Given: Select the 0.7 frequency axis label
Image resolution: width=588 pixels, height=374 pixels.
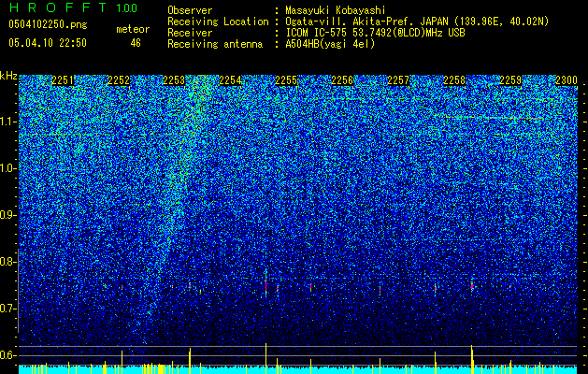Looking at the screenshot, I should (7, 309).
